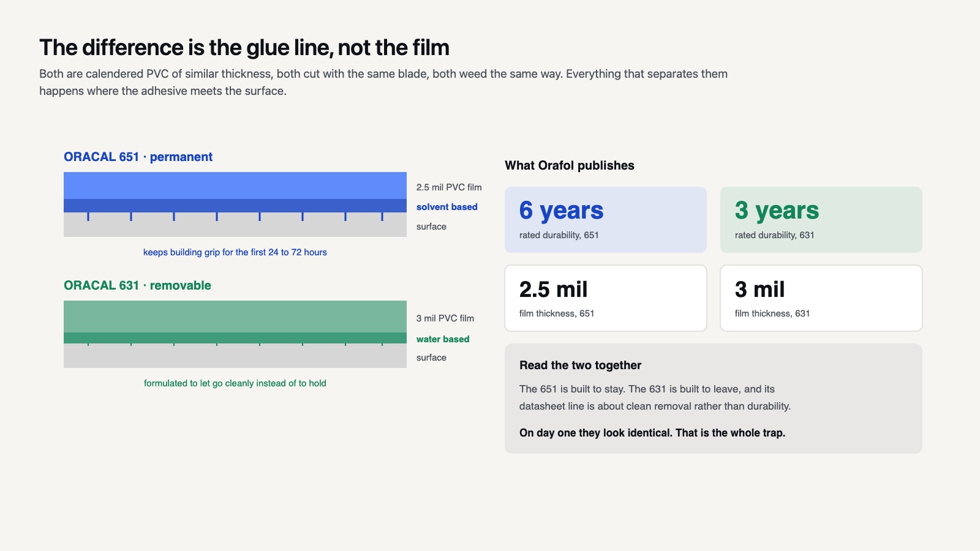Click the '3 mil' film thickness card
The image size is (980, 551).
click(821, 298)
